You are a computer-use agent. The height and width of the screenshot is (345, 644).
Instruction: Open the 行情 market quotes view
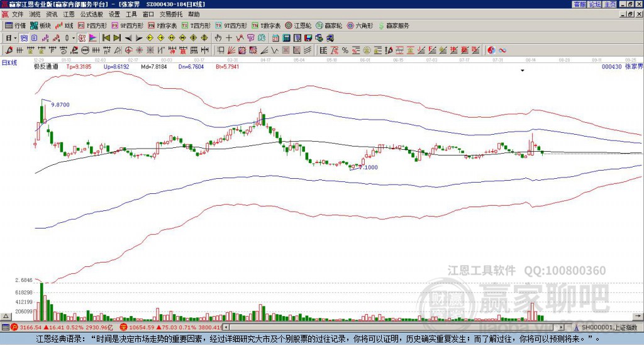click(16, 25)
